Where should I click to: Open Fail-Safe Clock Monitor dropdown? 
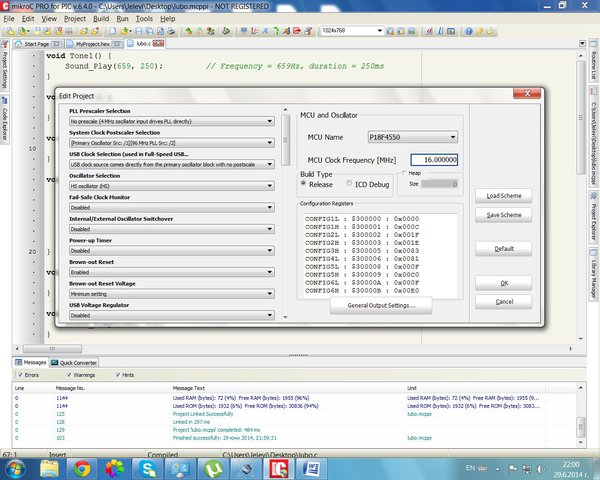[x=171, y=207]
